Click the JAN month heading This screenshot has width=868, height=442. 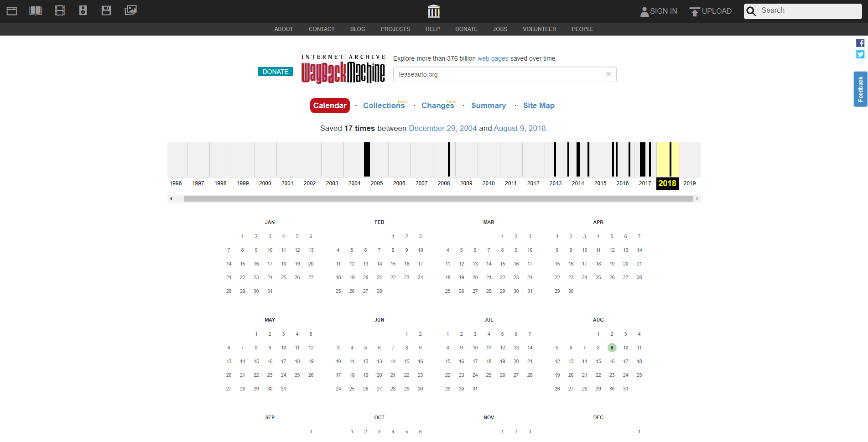pyautogui.click(x=270, y=223)
